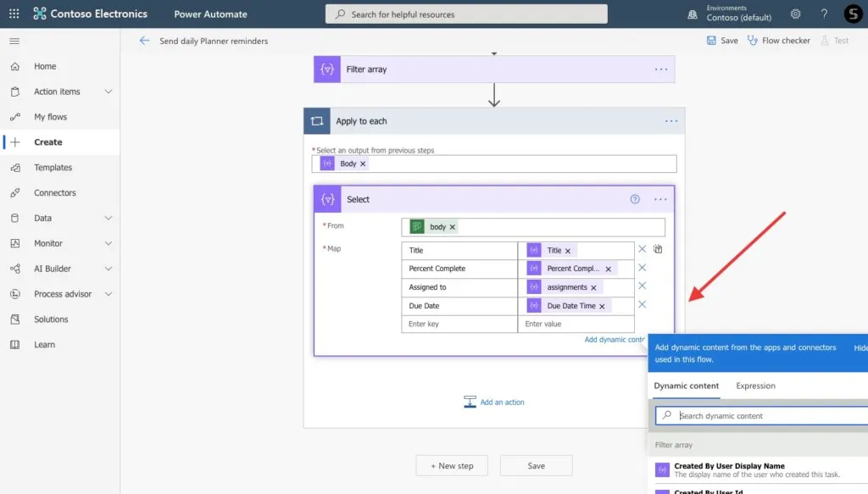Remove the body token in From field
Image resolution: width=868 pixels, height=494 pixels.
[453, 227]
